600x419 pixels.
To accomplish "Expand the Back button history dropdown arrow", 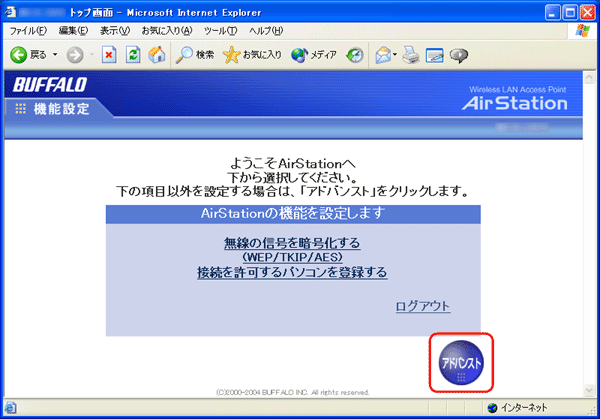I will coord(55,55).
